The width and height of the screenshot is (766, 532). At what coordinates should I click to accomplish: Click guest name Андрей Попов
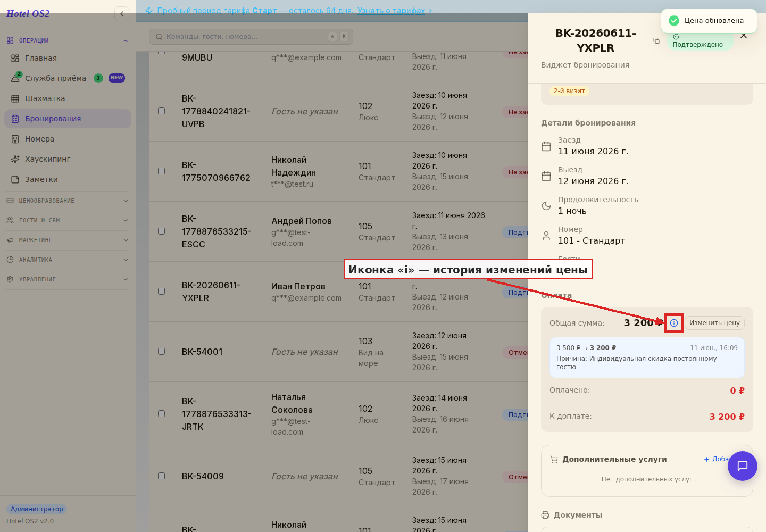tap(302, 221)
